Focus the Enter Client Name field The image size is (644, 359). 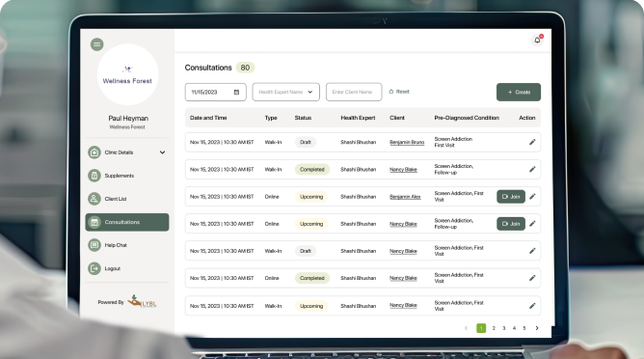pos(354,92)
